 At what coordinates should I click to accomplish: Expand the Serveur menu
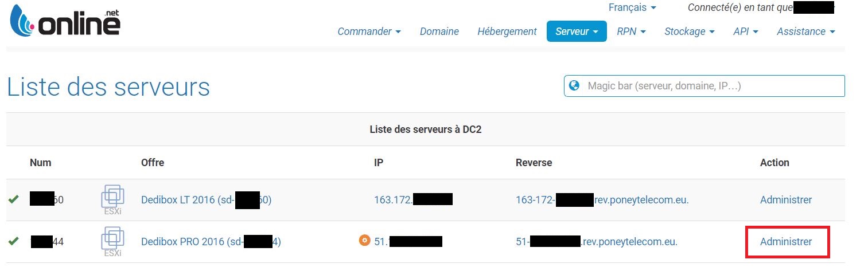coord(577,32)
